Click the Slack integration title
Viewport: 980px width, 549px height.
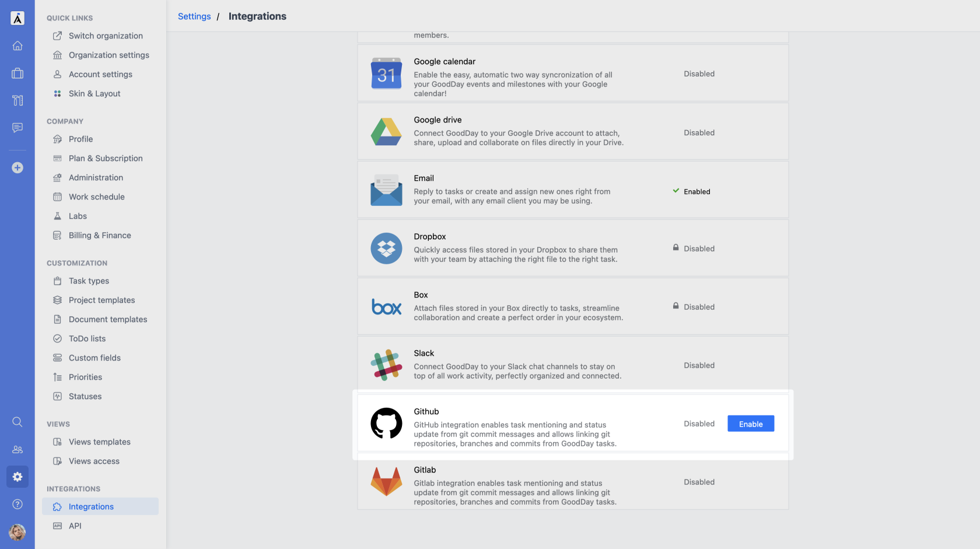(424, 353)
